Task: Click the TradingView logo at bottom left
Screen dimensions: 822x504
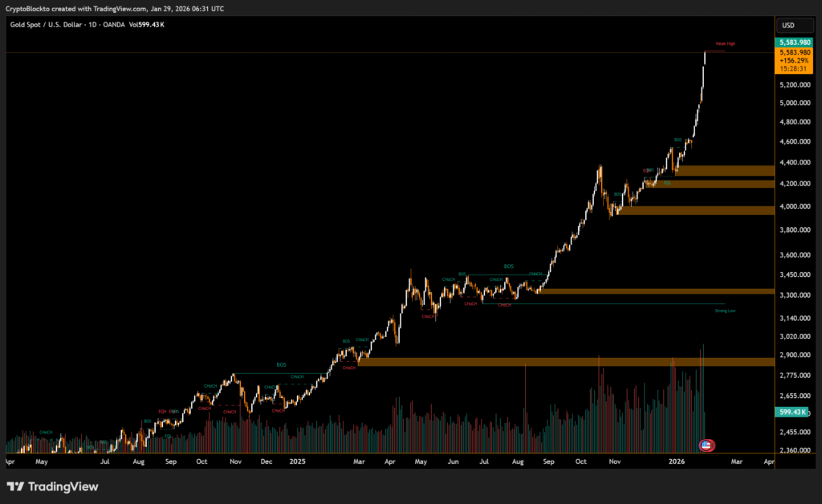Action: pos(52,486)
